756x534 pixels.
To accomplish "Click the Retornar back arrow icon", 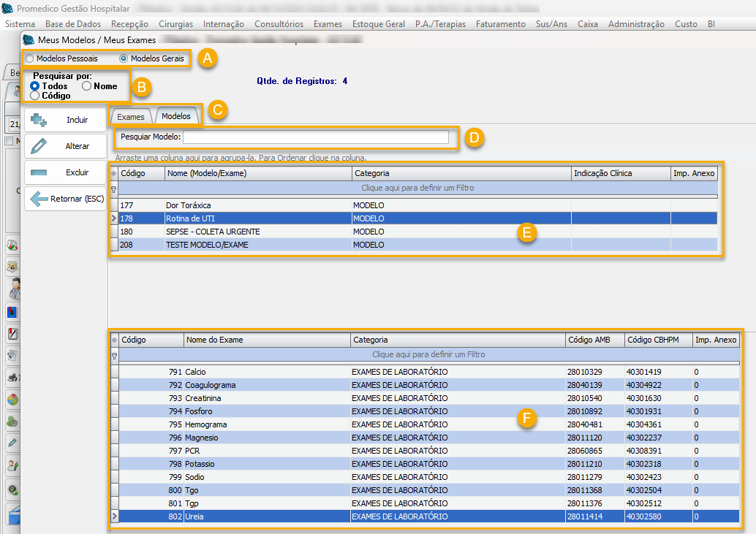I will 39,199.
